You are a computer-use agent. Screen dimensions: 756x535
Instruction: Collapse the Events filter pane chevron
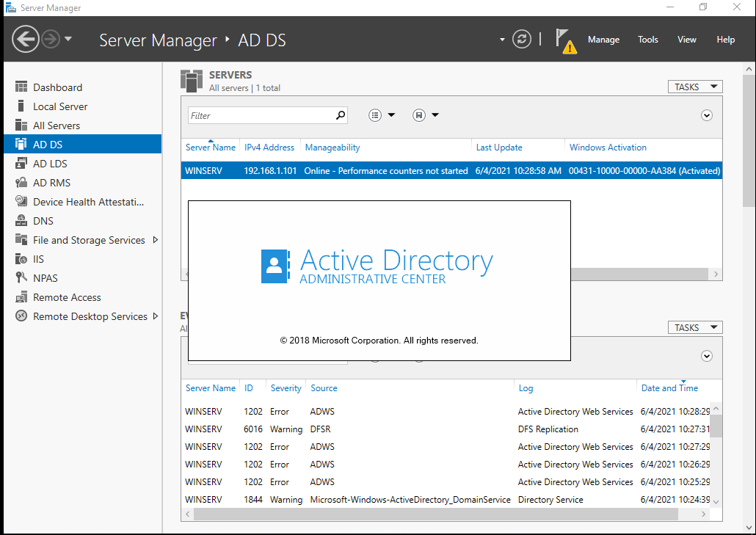(707, 356)
